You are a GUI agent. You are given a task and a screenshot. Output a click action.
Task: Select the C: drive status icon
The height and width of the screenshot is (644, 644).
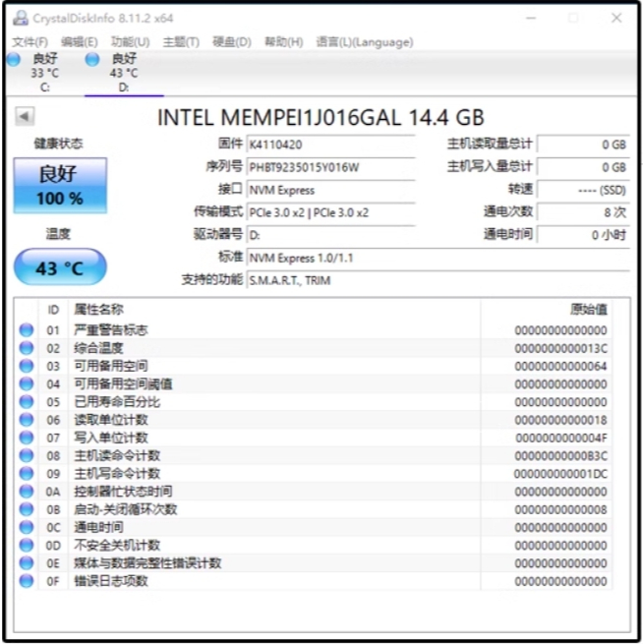click(x=13, y=60)
